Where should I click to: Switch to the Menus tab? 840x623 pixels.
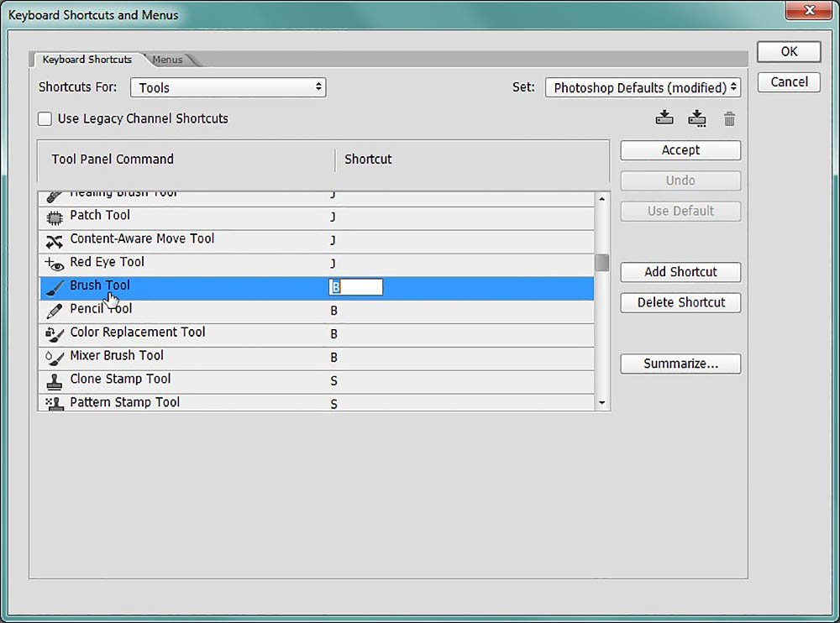(x=167, y=60)
